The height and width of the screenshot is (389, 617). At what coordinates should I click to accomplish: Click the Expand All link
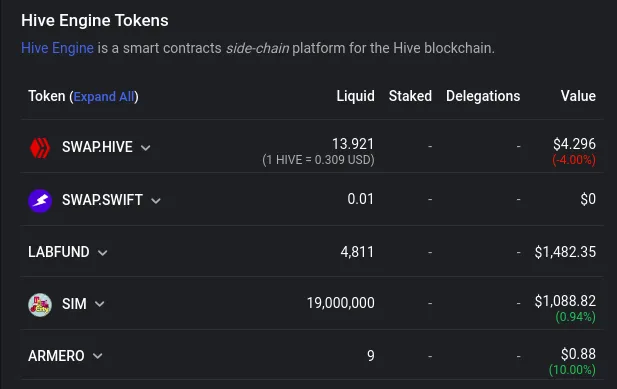(x=104, y=97)
